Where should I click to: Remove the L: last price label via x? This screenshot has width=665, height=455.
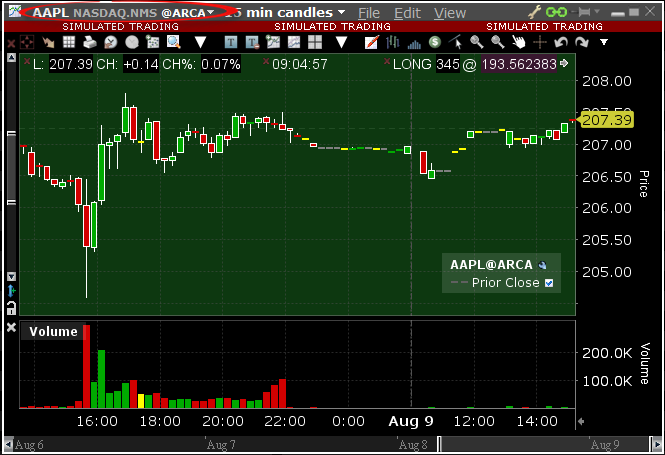27,61
